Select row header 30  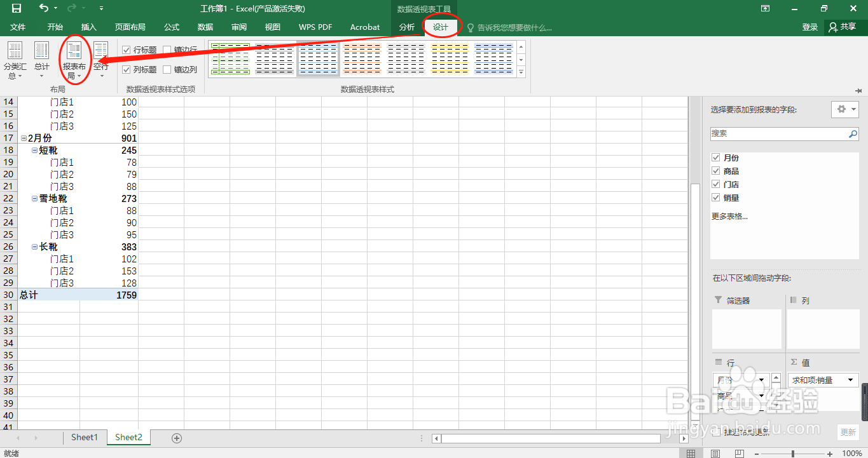(8, 295)
